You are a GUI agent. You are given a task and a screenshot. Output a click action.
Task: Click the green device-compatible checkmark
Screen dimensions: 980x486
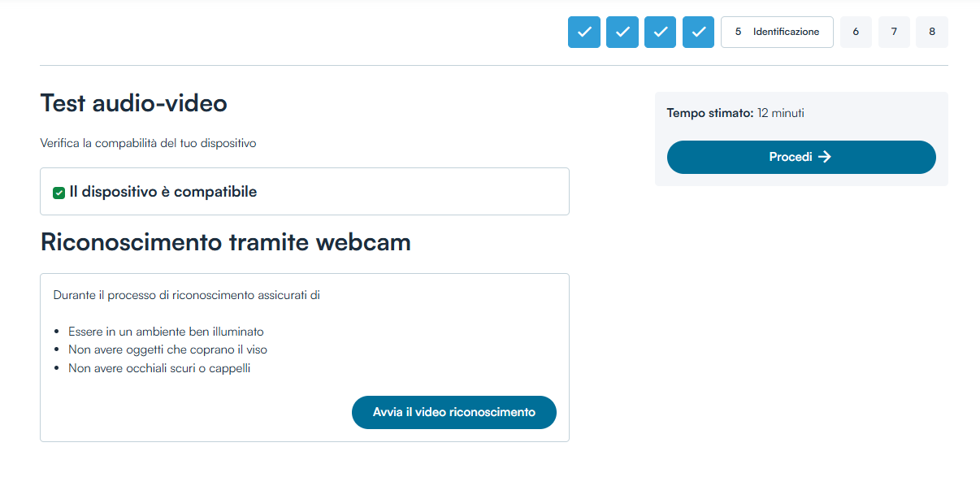tap(59, 193)
